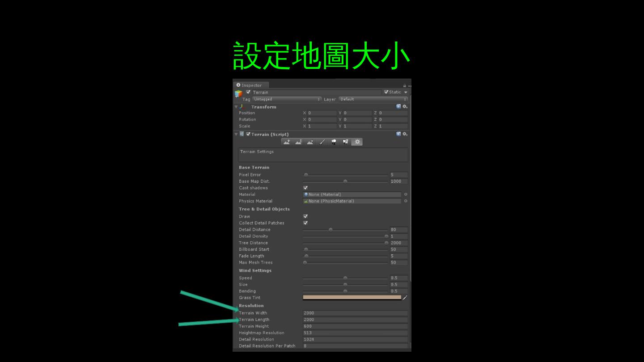
Task: Adjust the wind Bending slider
Action: (345, 291)
